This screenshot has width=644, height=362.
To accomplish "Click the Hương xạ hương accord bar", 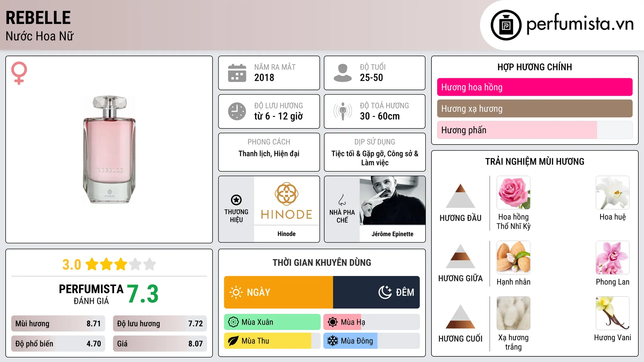I will 535,108.
